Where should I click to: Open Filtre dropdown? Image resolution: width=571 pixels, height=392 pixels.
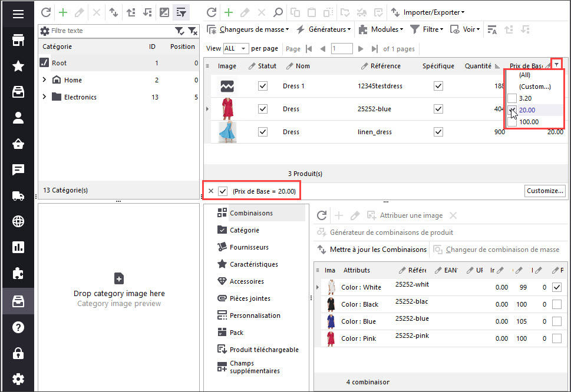[x=427, y=29]
